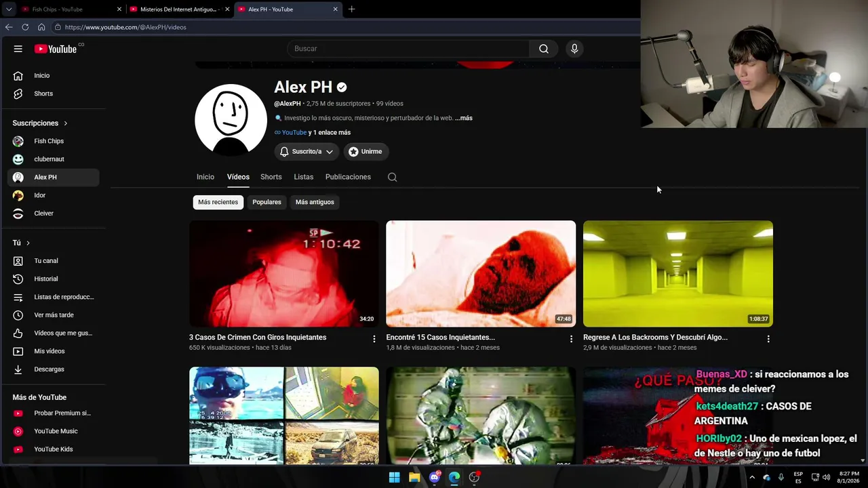868x488 pixels.
Task: Click the Inicio home icon in sidebar
Action: tap(18, 75)
